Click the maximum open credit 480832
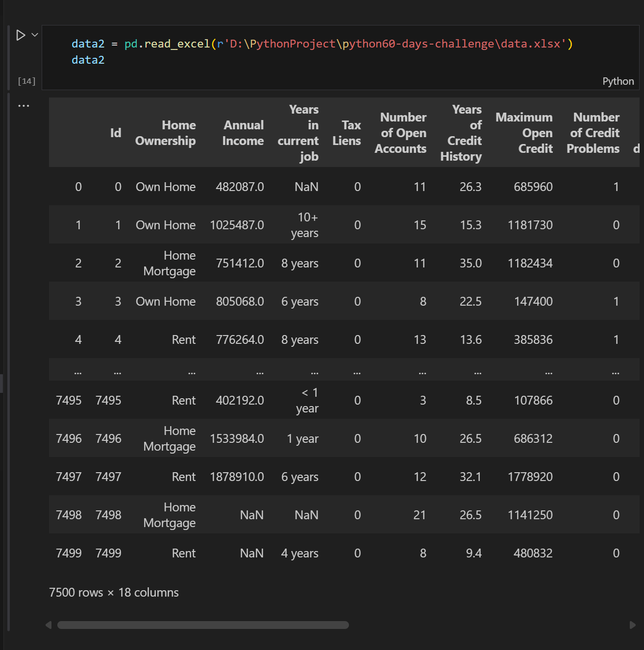The width and height of the screenshot is (644, 650). coord(533,554)
